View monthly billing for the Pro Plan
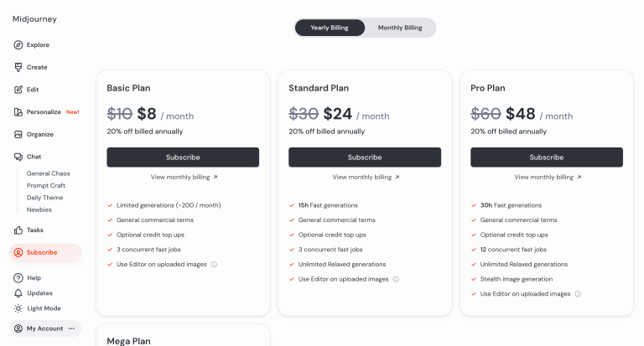The height and width of the screenshot is (346, 644). [x=547, y=178]
